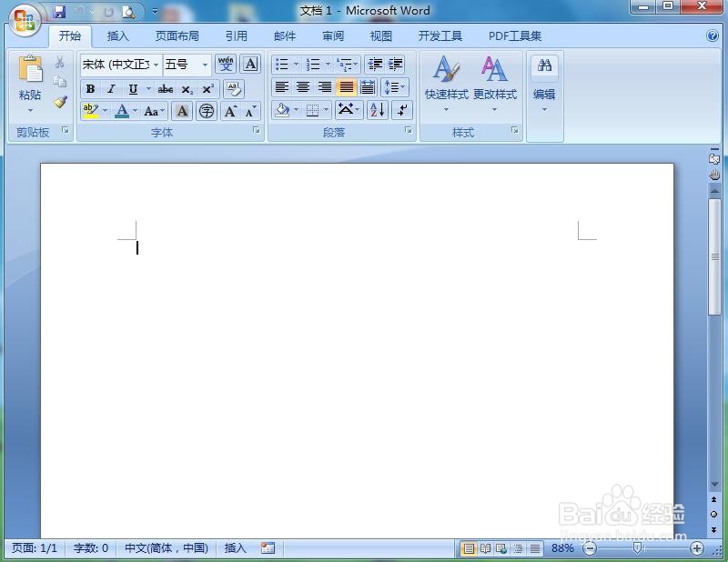Copy the selection with the copy icon

59,82
